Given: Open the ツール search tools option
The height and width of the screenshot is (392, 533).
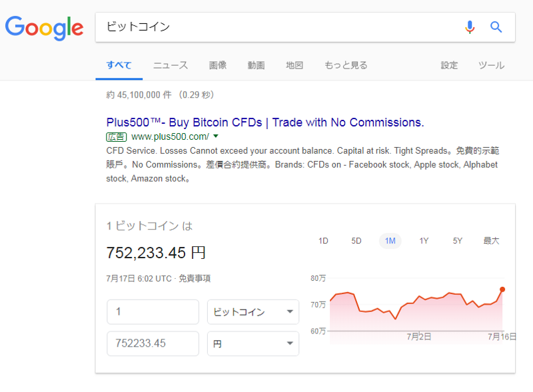Looking at the screenshot, I should click(492, 65).
